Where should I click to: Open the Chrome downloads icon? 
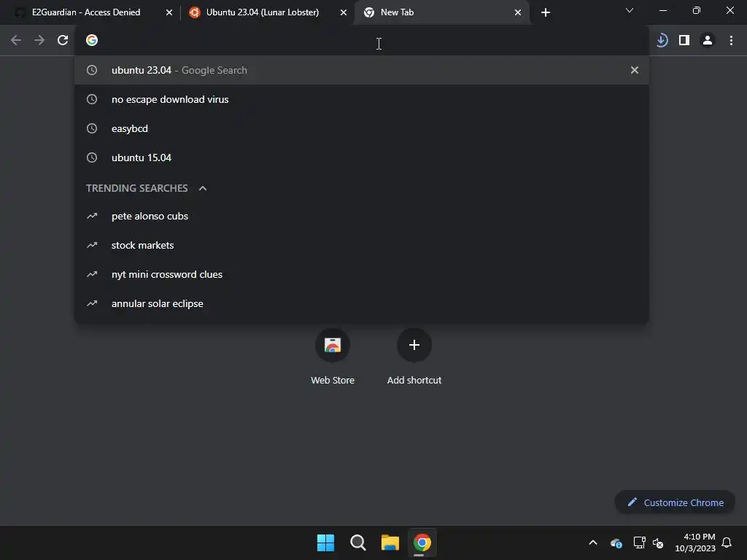[x=661, y=41]
